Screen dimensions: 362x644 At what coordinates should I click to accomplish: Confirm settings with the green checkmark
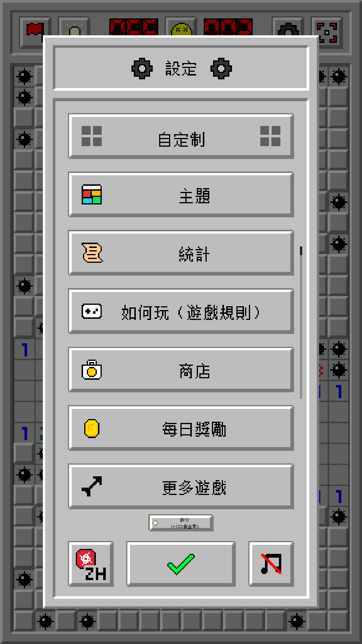click(181, 564)
